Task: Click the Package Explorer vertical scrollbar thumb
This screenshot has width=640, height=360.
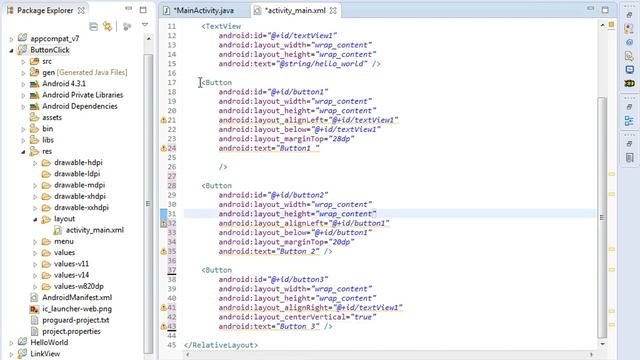Action: (148, 203)
